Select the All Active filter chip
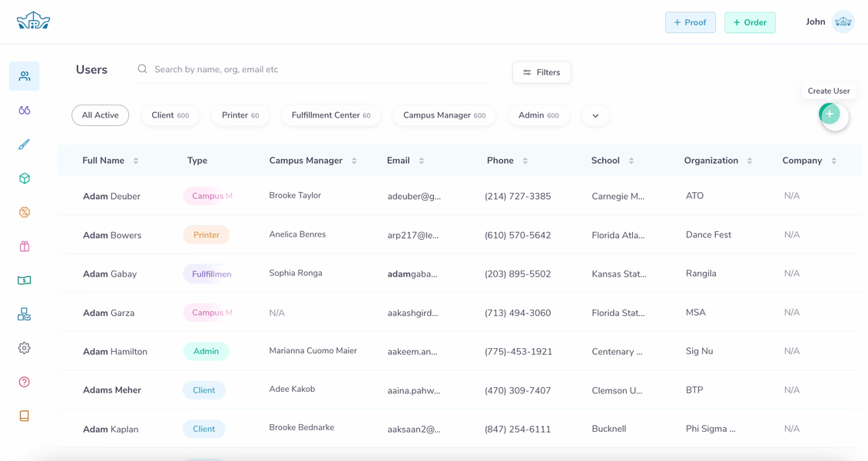The width and height of the screenshot is (868, 461). (100, 114)
